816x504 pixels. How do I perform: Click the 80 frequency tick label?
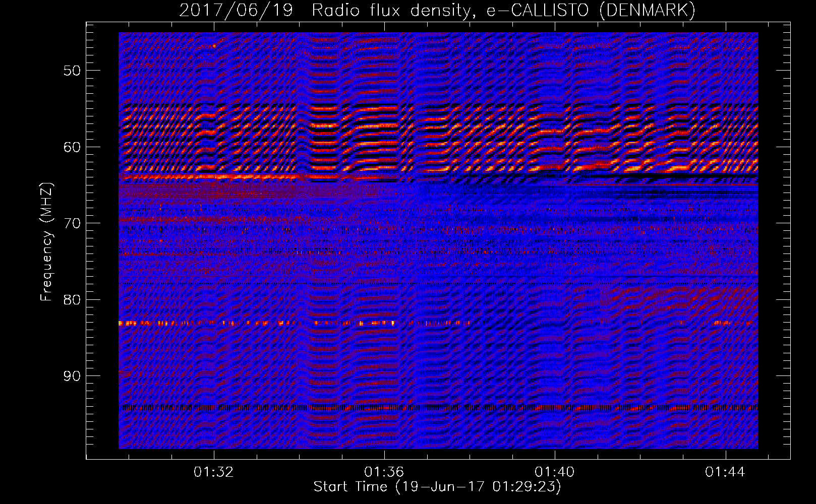[72, 300]
